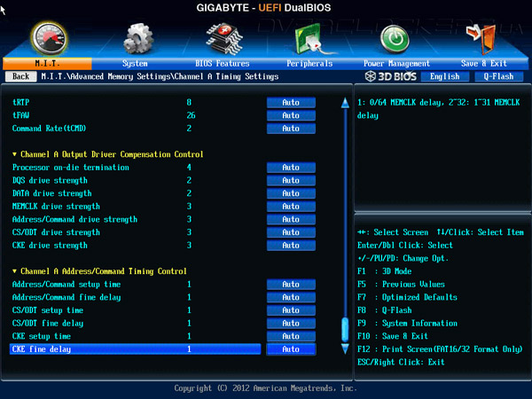The height and width of the screenshot is (399, 532).
Task: Open the Auto dropdown for tFAW
Action: tap(291, 115)
